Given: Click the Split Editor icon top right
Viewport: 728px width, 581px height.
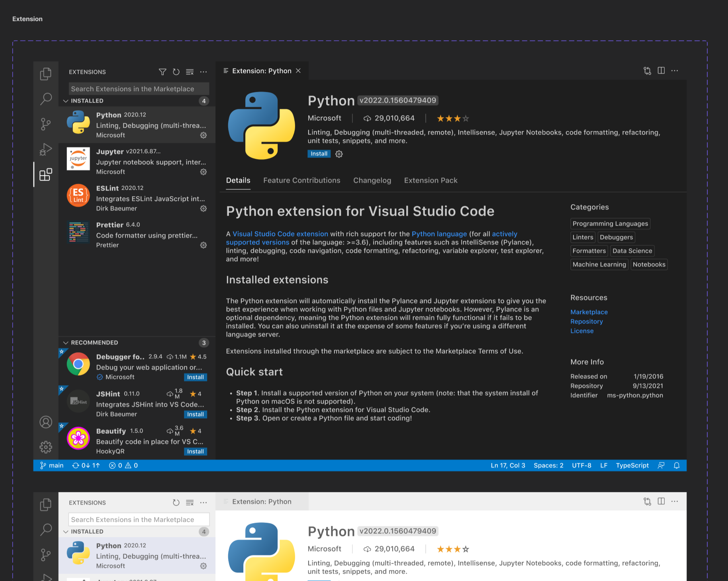Looking at the screenshot, I should click(x=661, y=70).
